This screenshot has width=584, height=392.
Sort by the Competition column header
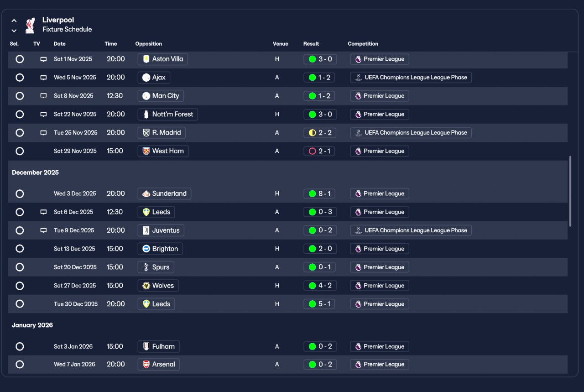click(x=363, y=44)
